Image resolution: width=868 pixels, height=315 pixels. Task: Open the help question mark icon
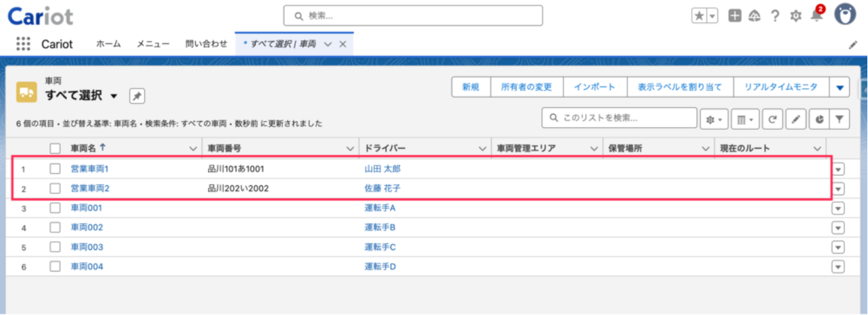(775, 16)
